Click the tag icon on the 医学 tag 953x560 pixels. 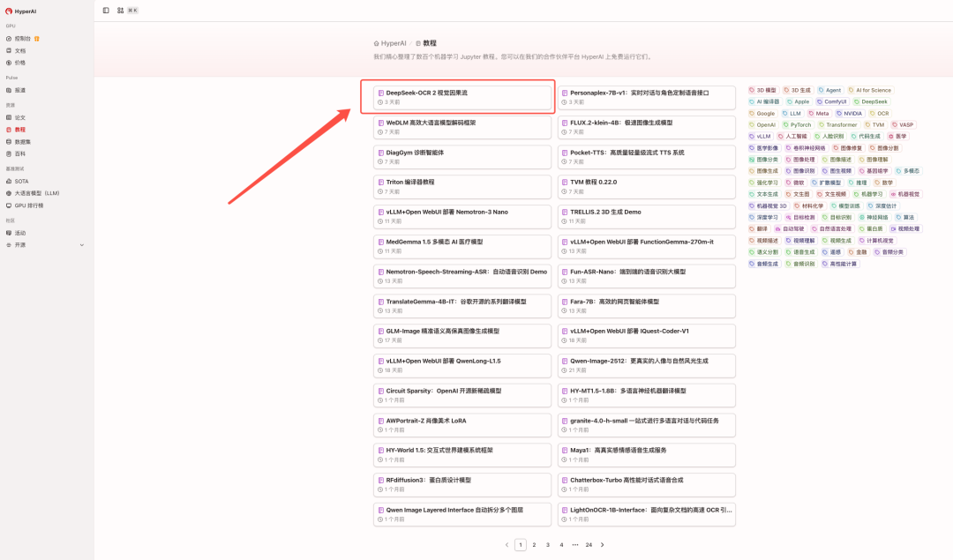[891, 136]
